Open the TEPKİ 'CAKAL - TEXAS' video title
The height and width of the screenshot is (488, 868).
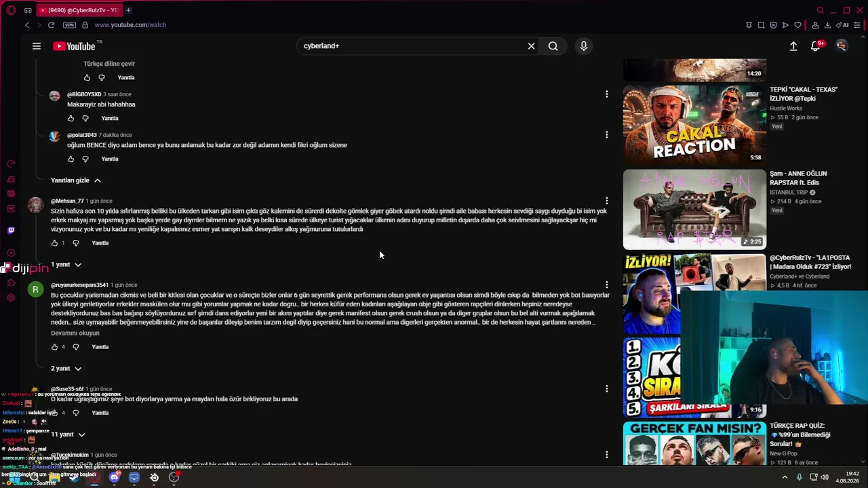coord(804,94)
